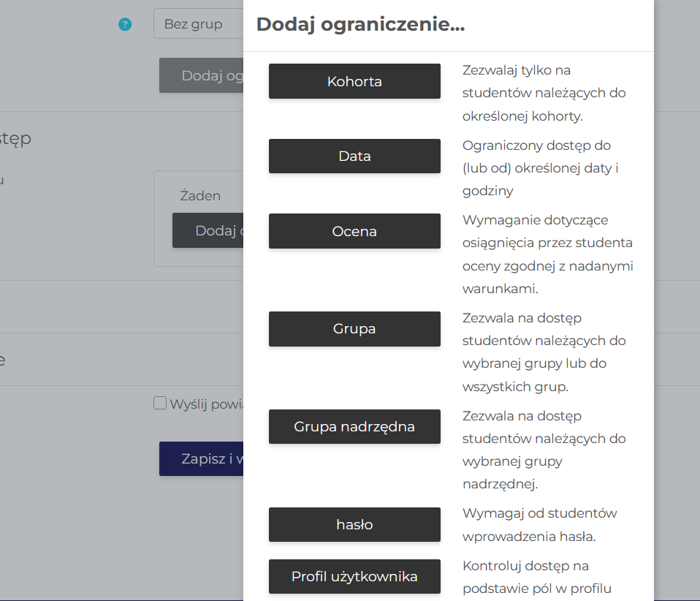Click the "Profil użytkownika" restriction button
The image size is (700, 601).
[x=354, y=577]
